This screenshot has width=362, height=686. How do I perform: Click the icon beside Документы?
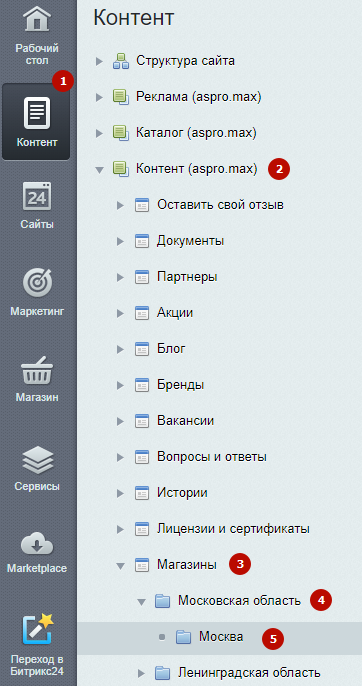click(142, 241)
